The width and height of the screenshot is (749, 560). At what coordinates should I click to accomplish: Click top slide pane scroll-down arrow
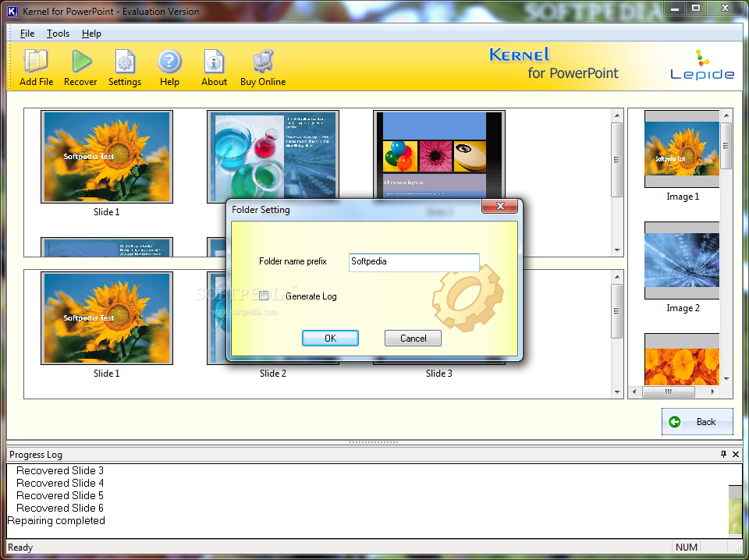pos(616,250)
